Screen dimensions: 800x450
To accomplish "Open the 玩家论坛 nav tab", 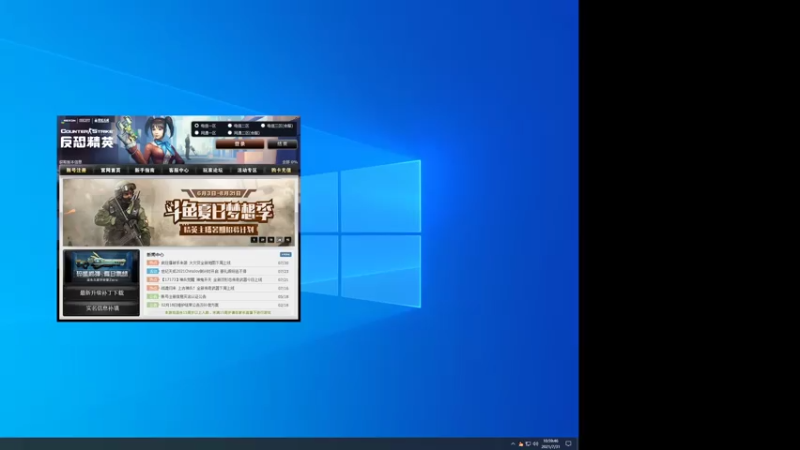I will point(213,170).
